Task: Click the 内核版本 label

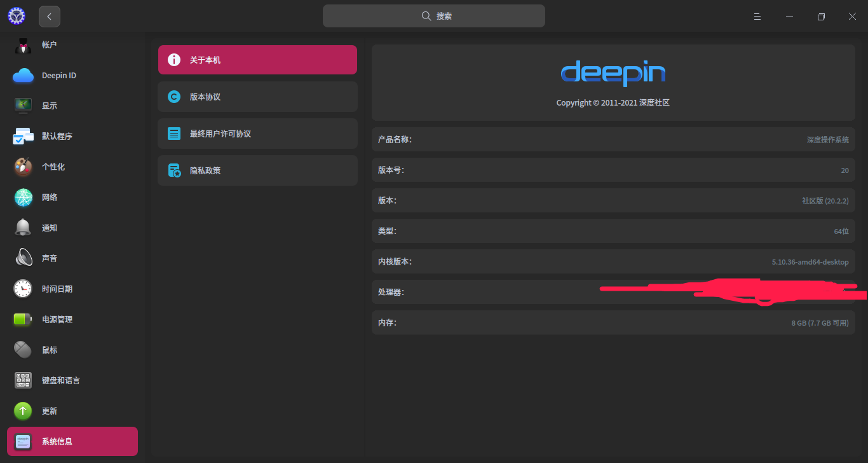Action: point(395,261)
